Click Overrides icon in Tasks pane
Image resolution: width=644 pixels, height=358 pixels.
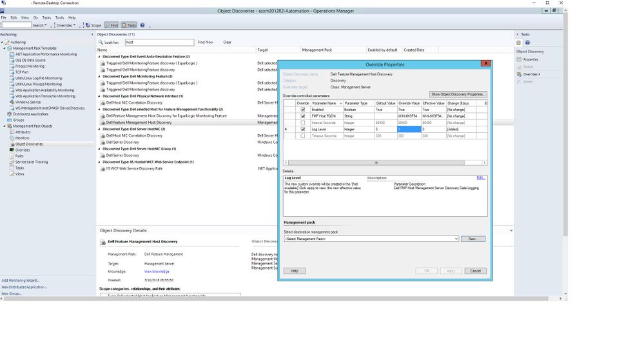[x=519, y=74]
